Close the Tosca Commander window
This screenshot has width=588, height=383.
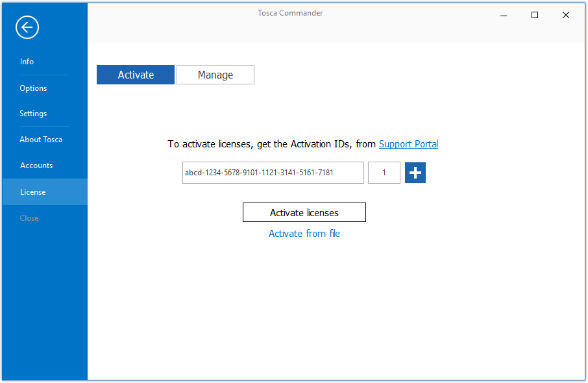(x=566, y=15)
